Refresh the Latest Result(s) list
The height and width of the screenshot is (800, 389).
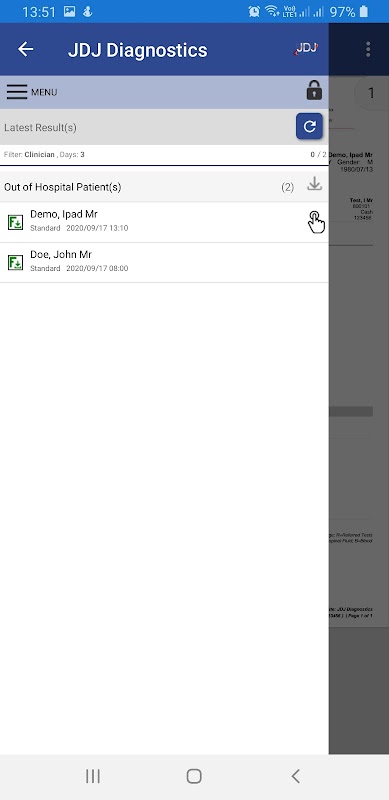coord(309,126)
